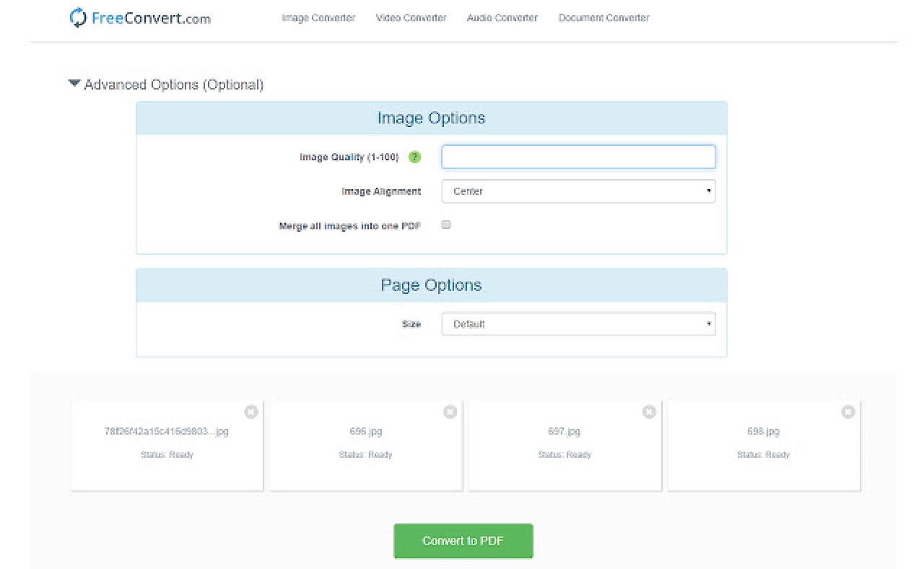Open the Image Quality help icon
This screenshot has height=569, width=924.
pyautogui.click(x=414, y=157)
